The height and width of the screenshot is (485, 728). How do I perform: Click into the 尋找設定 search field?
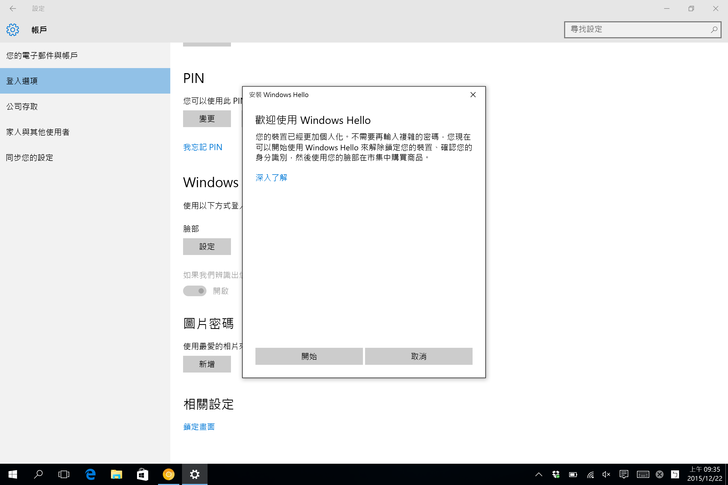[642, 29]
